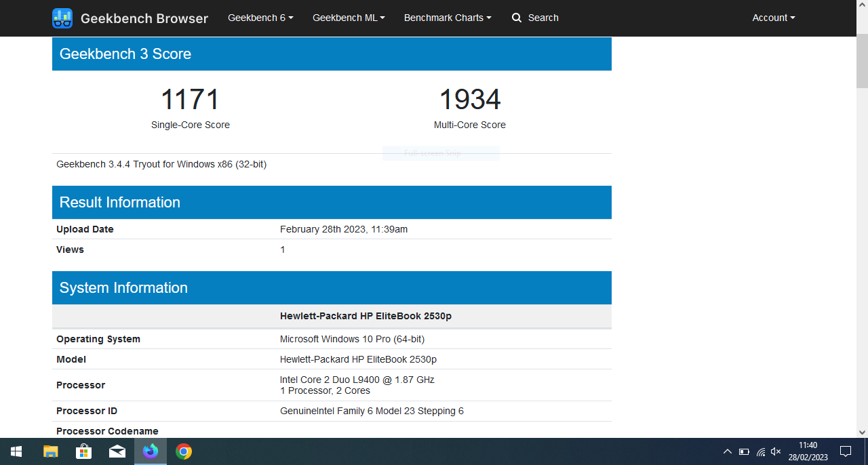Click the Result Information heading

pyautogui.click(x=120, y=202)
